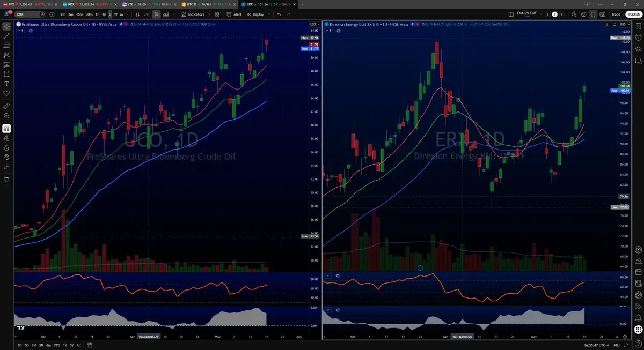644x350 pixels.
Task: Collapse the ERX RSI pane legend
Action: 328,275
